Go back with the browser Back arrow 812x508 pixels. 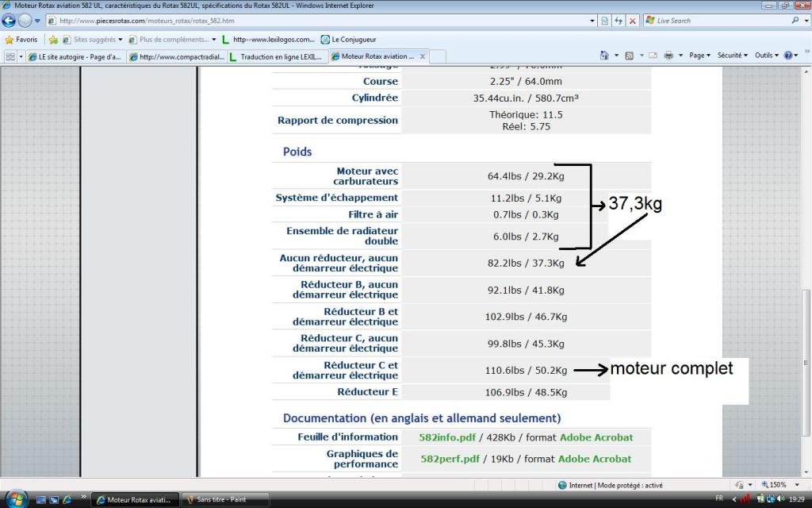(9, 21)
